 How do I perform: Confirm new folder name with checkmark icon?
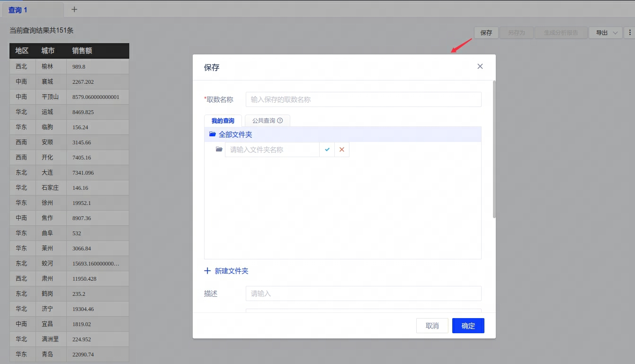(x=327, y=150)
